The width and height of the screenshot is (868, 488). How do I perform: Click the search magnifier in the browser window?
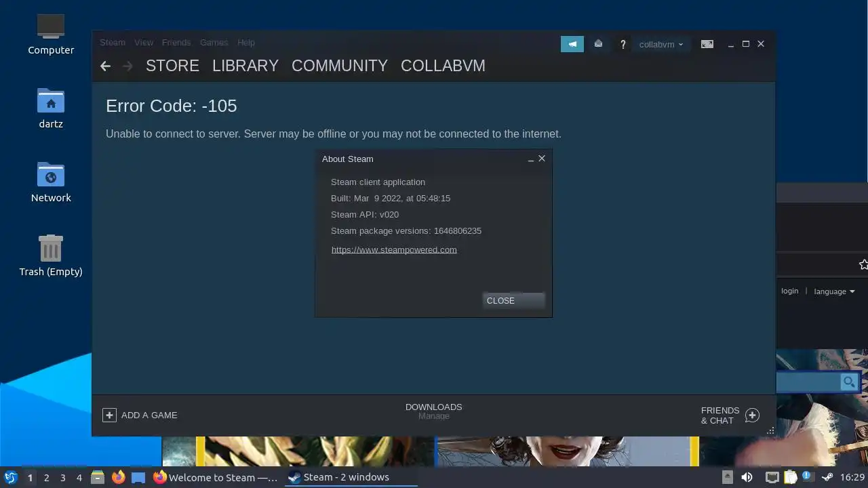click(849, 382)
